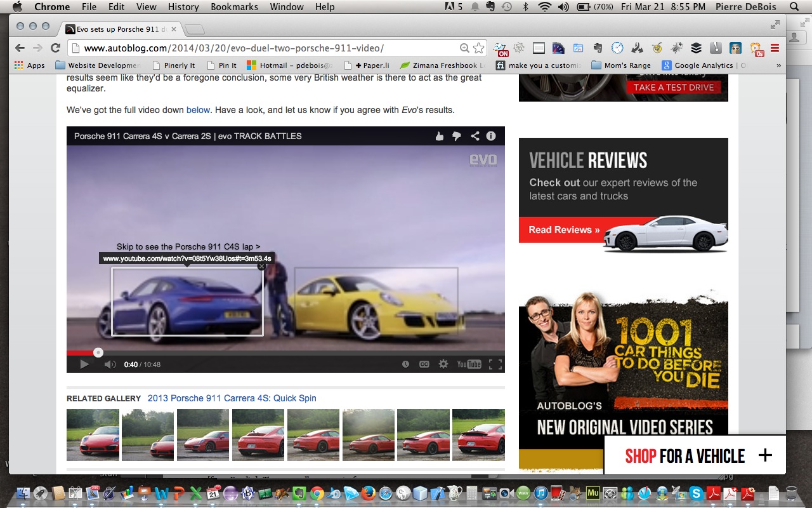Open the Hotmail bookmark

tap(289, 65)
